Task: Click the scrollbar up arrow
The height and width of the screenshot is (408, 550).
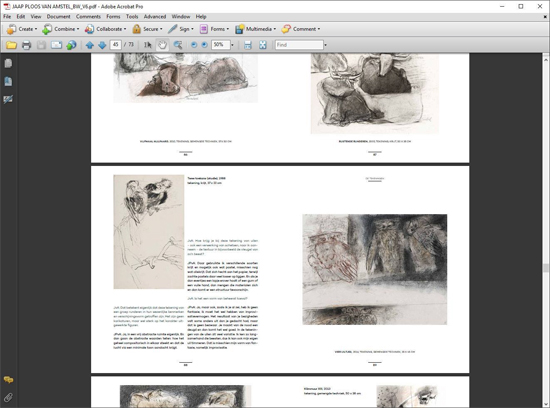Action: pos(545,60)
